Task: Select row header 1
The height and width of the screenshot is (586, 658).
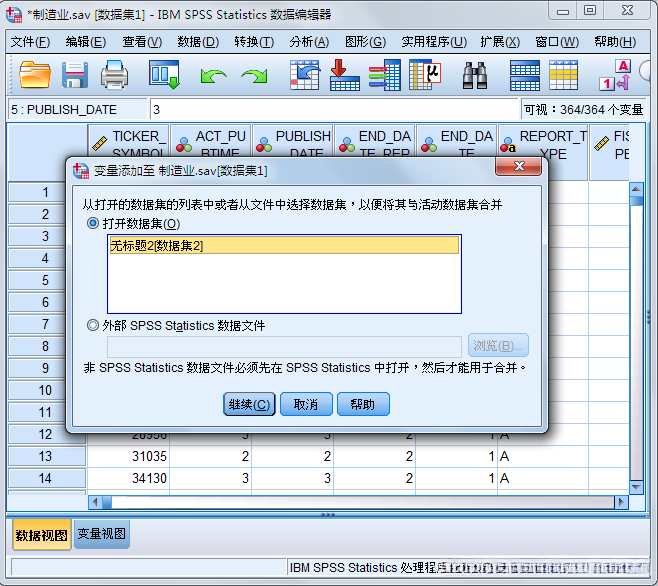Action: point(37,192)
